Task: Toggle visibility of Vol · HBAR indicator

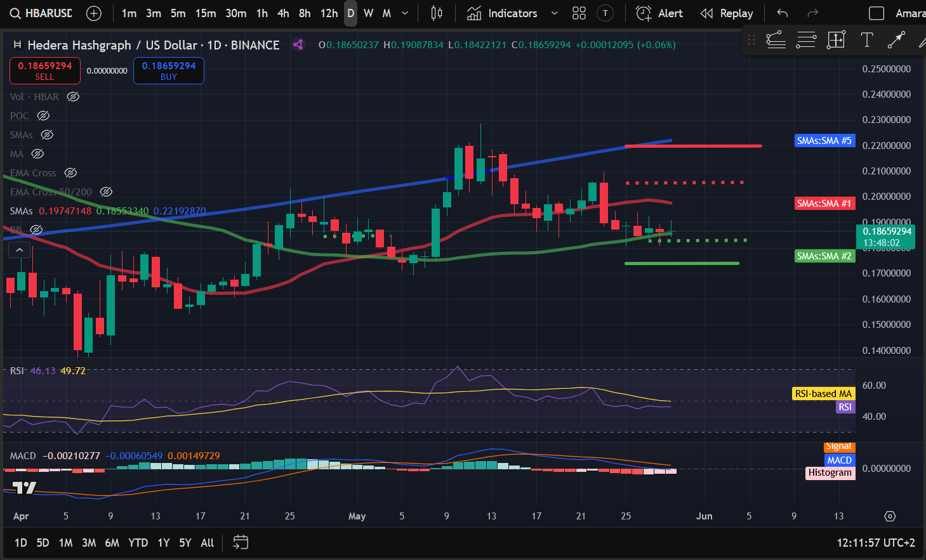Action: tap(73, 96)
